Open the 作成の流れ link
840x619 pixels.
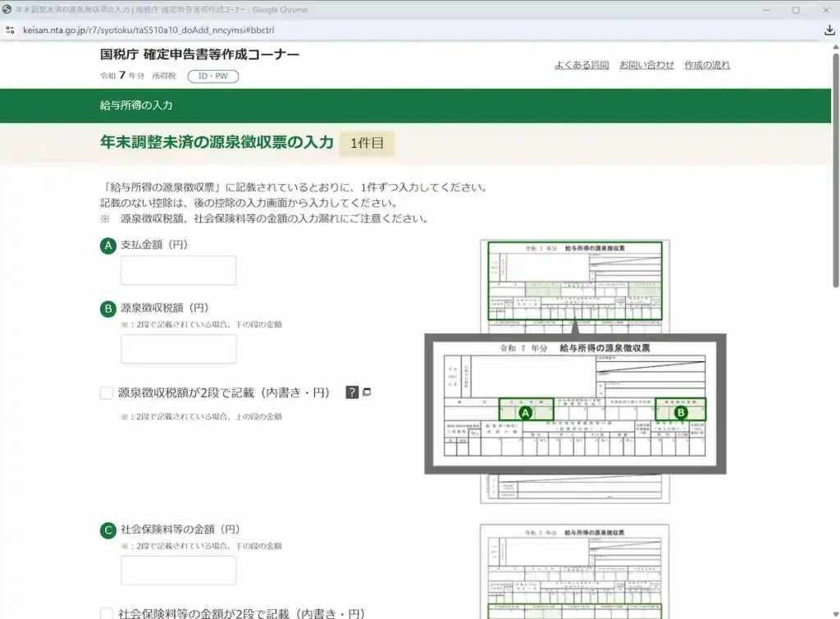707,65
